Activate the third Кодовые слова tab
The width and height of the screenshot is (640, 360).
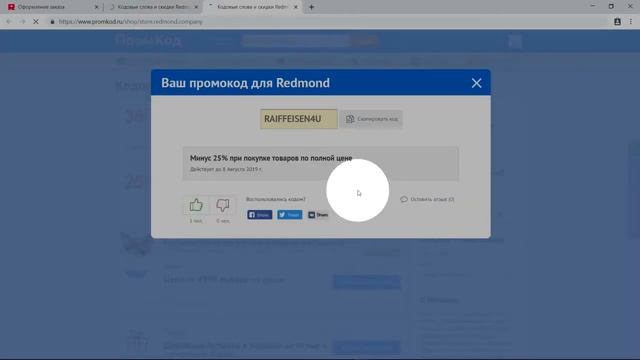tap(252, 7)
